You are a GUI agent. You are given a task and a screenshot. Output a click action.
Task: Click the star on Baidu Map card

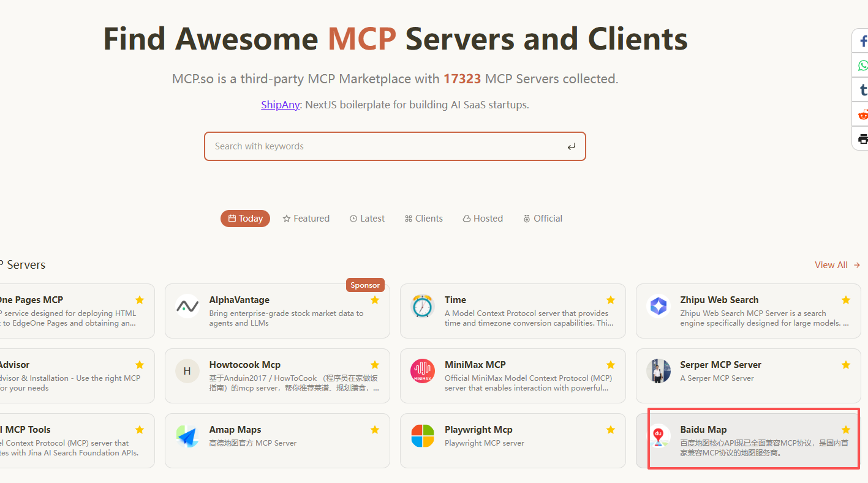click(846, 430)
